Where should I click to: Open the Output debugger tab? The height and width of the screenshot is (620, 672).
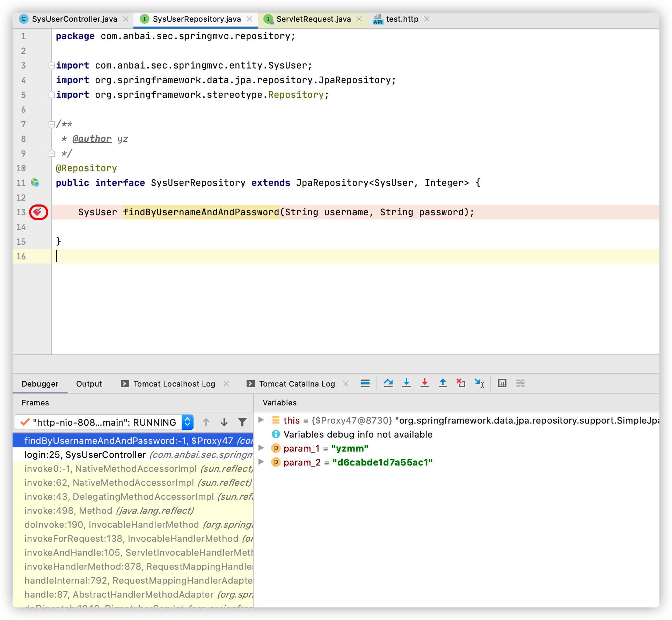89,384
